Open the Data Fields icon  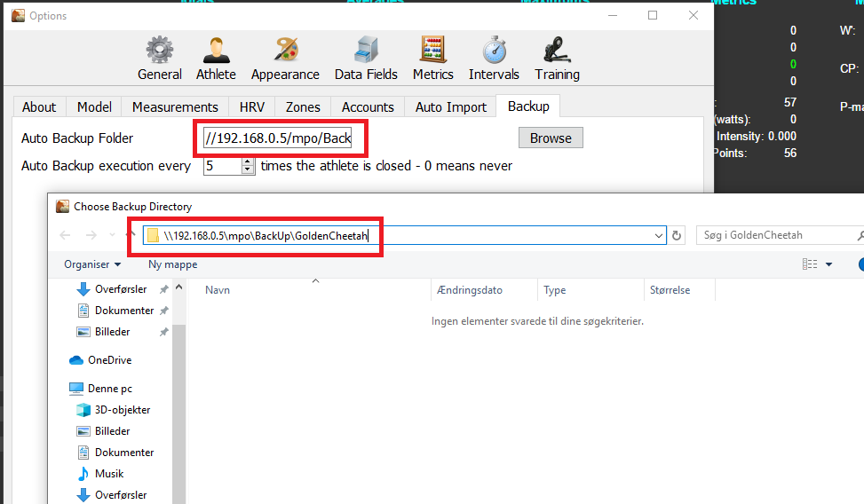point(366,50)
